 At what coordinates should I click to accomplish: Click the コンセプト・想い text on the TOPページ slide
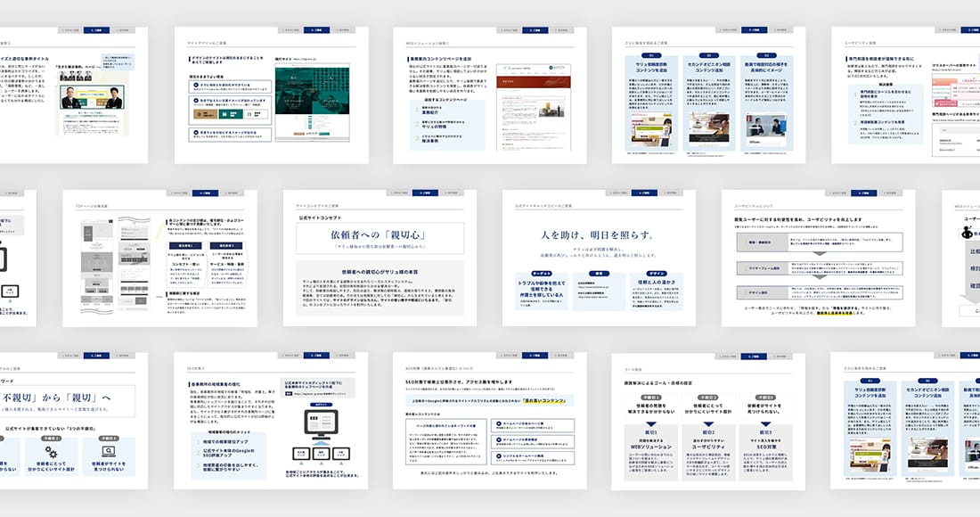(185, 265)
